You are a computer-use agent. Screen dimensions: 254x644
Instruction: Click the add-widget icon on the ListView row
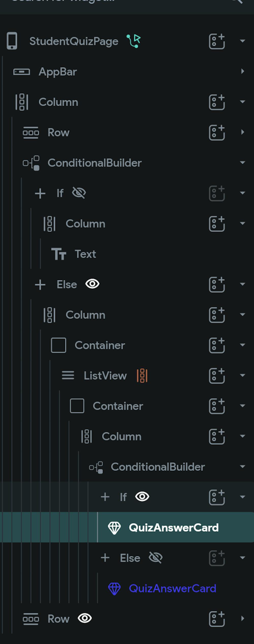point(217,375)
